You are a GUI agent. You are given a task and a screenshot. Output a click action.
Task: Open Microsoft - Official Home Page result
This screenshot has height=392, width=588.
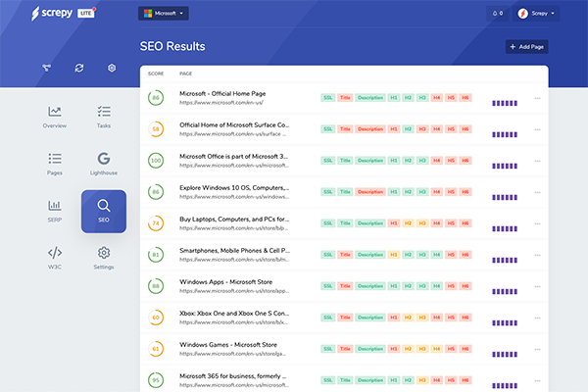pyautogui.click(x=222, y=94)
